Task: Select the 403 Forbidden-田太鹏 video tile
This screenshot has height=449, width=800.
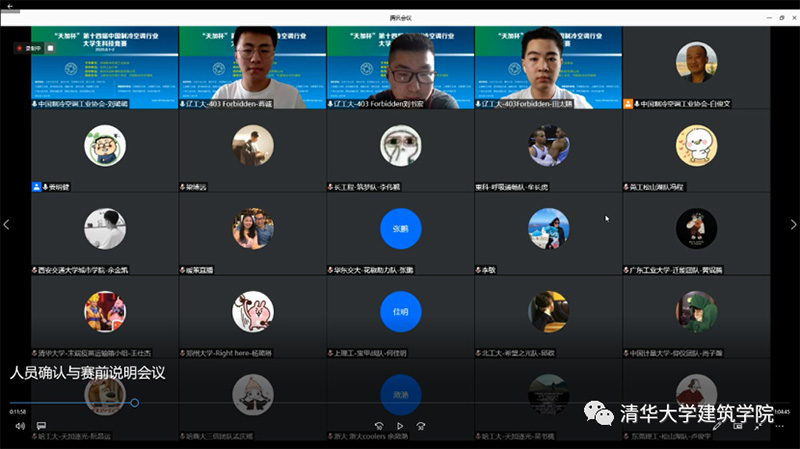Action: (x=548, y=67)
